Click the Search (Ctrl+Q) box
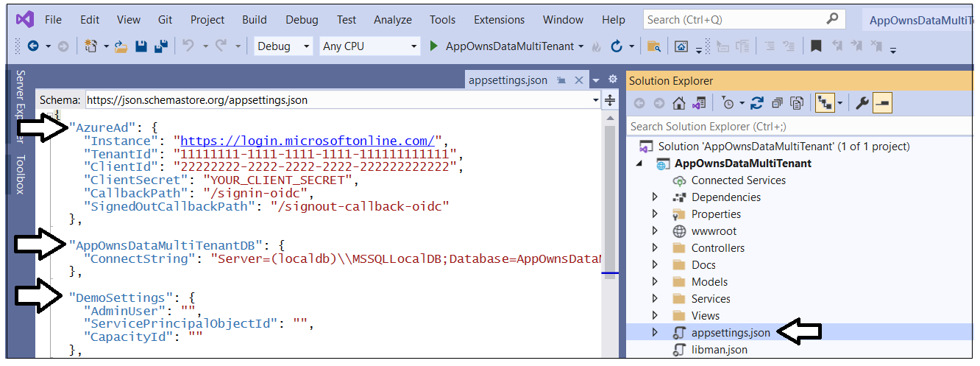 pyautogui.click(x=744, y=19)
